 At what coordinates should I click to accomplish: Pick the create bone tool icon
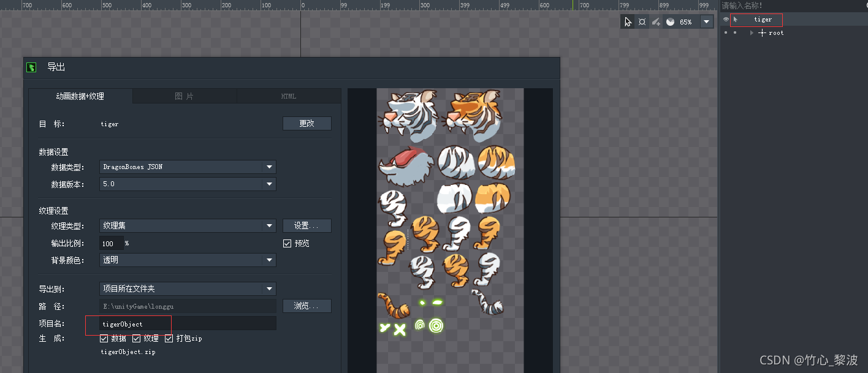point(656,21)
